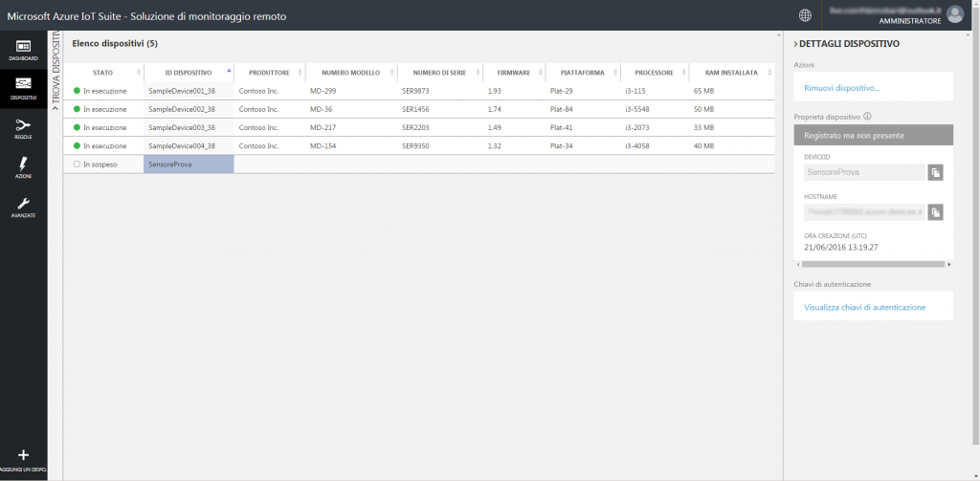Screen dimensions: 980x481
Task: Open the Avanzate wrench icon
Action: [23, 207]
